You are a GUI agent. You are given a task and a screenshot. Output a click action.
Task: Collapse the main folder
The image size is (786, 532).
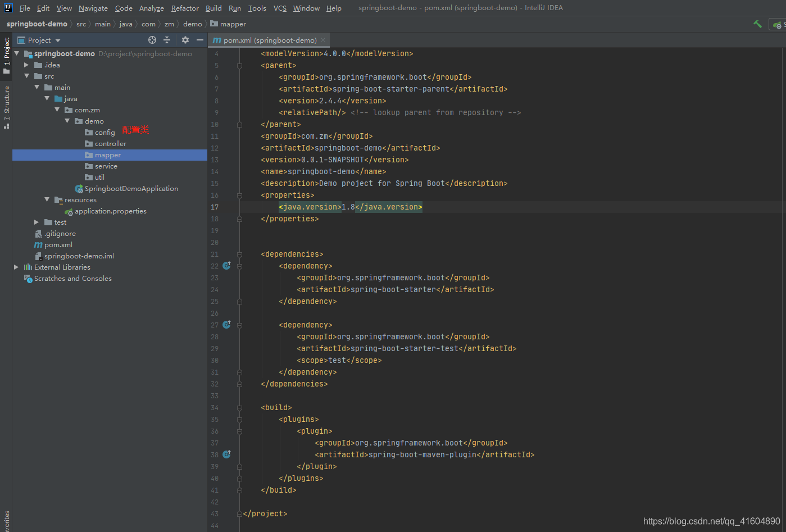click(37, 88)
